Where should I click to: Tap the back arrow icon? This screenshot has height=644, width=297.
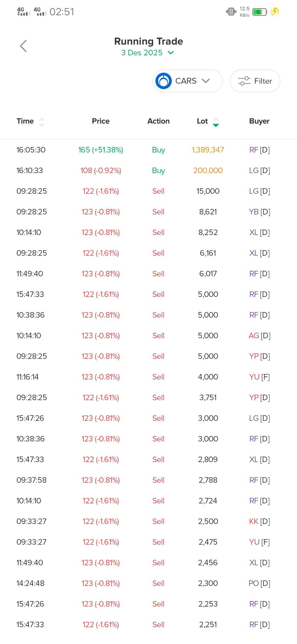pyautogui.click(x=23, y=46)
